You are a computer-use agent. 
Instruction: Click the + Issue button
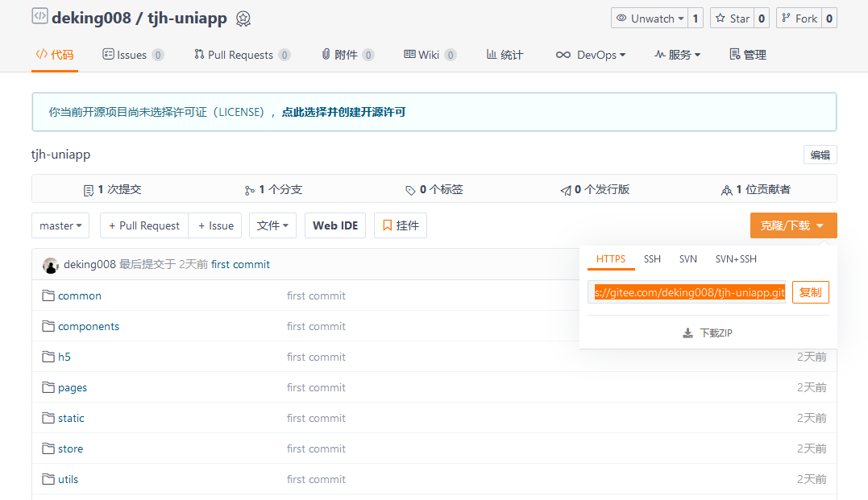point(215,225)
